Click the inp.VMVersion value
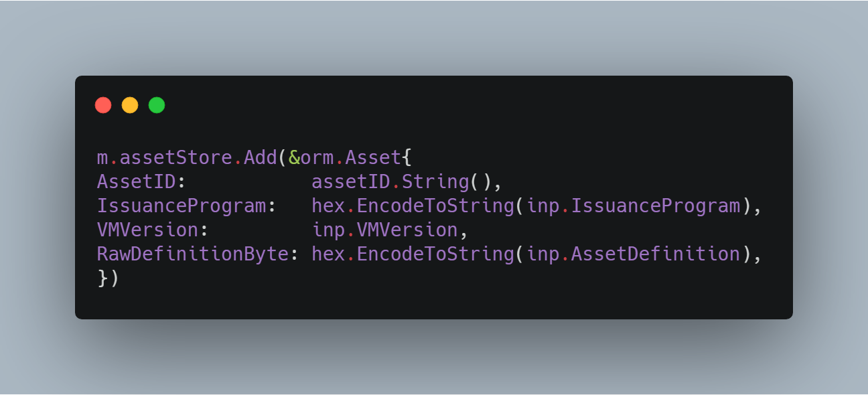 click(x=384, y=230)
